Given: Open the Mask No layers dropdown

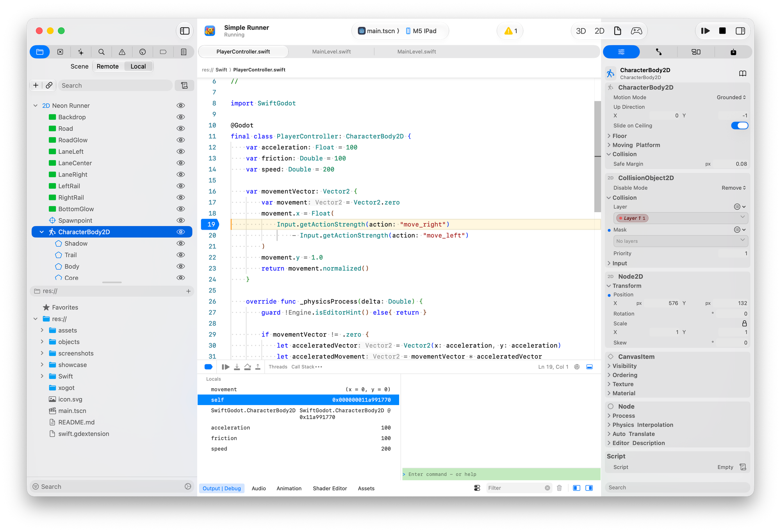Looking at the screenshot, I should click(x=681, y=241).
